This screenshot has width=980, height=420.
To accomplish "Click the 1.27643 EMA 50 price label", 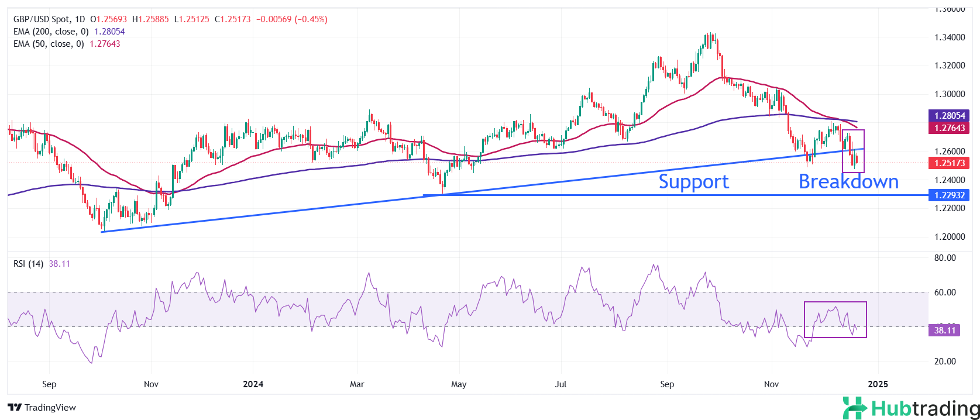I will click(948, 128).
